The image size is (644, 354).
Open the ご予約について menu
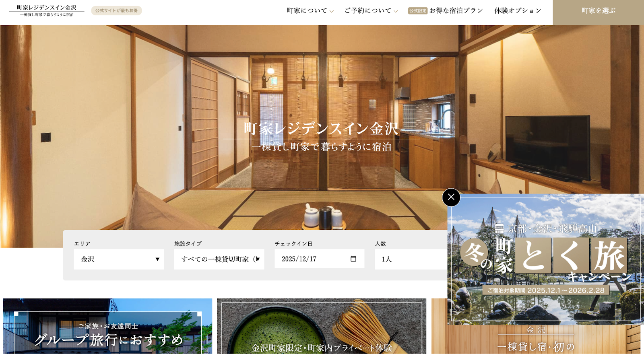(367, 11)
